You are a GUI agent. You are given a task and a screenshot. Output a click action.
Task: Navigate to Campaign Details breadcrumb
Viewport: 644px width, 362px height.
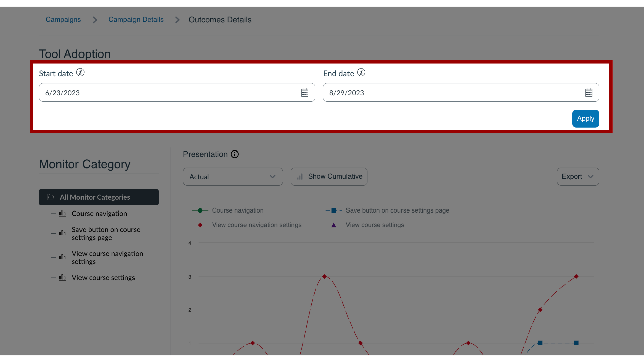pyautogui.click(x=136, y=20)
